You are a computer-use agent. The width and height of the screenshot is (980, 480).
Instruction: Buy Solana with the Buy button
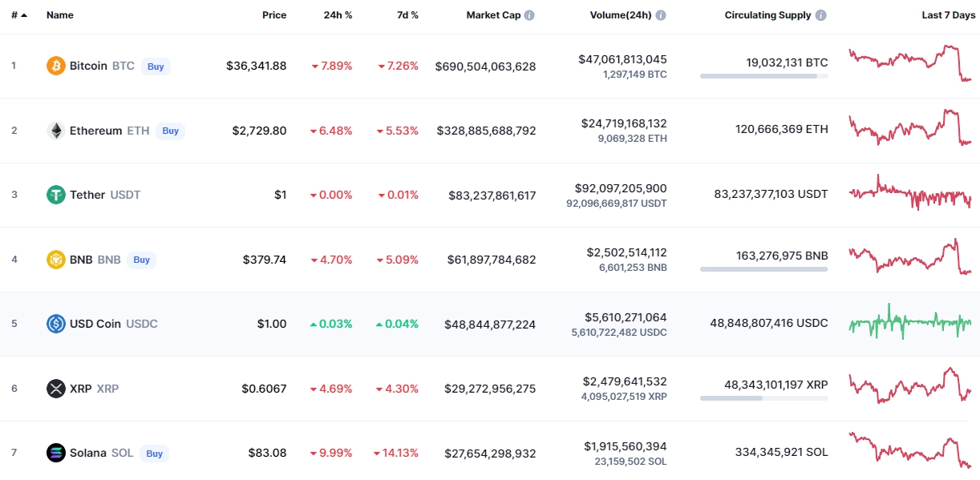(155, 454)
